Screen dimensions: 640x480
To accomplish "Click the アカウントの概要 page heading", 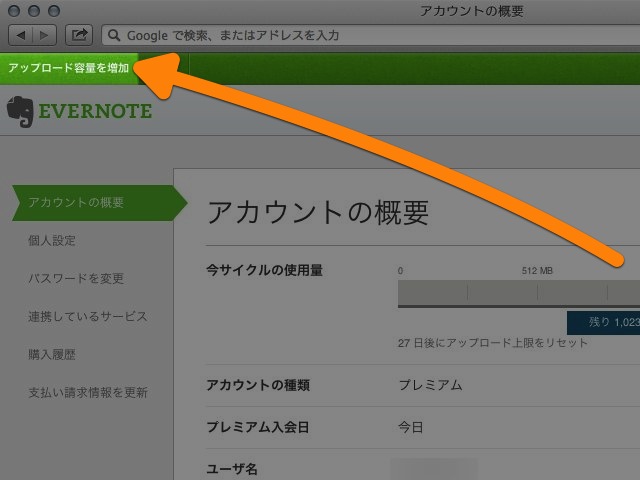I will (x=318, y=213).
